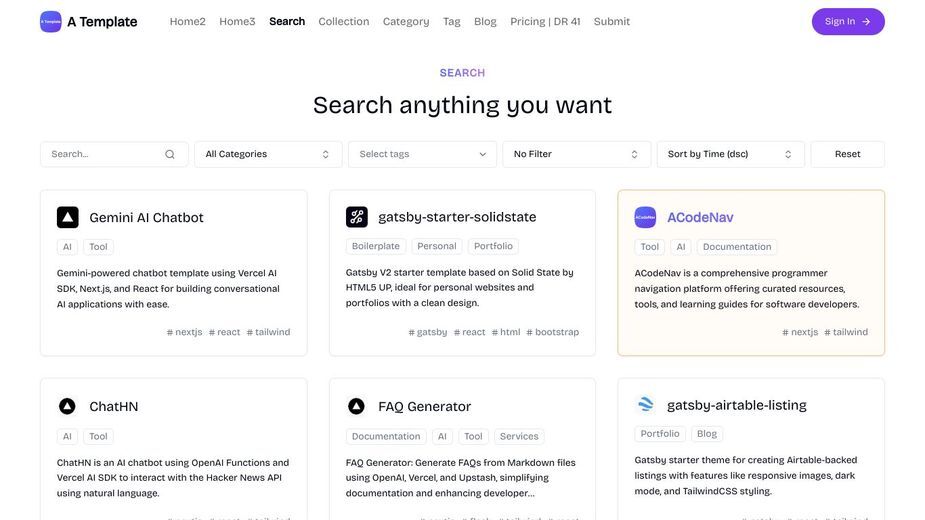Open the Blog nav item

click(x=486, y=21)
